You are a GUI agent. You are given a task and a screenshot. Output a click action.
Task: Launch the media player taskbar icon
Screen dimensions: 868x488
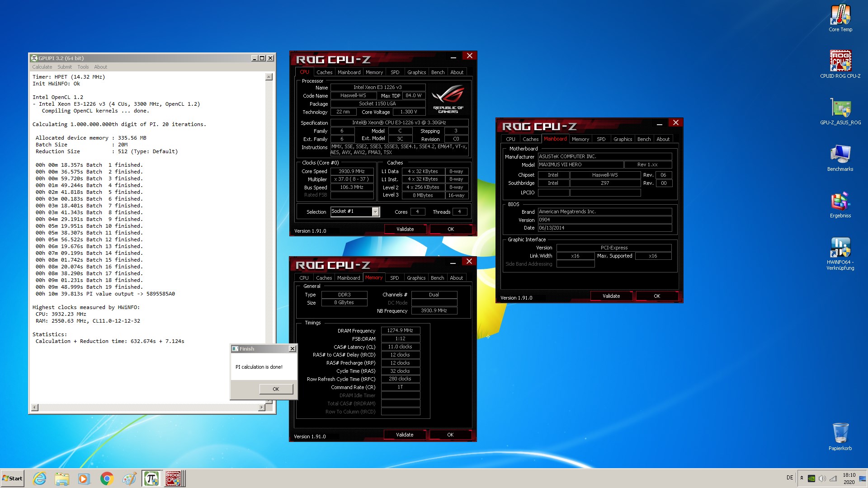(x=84, y=479)
